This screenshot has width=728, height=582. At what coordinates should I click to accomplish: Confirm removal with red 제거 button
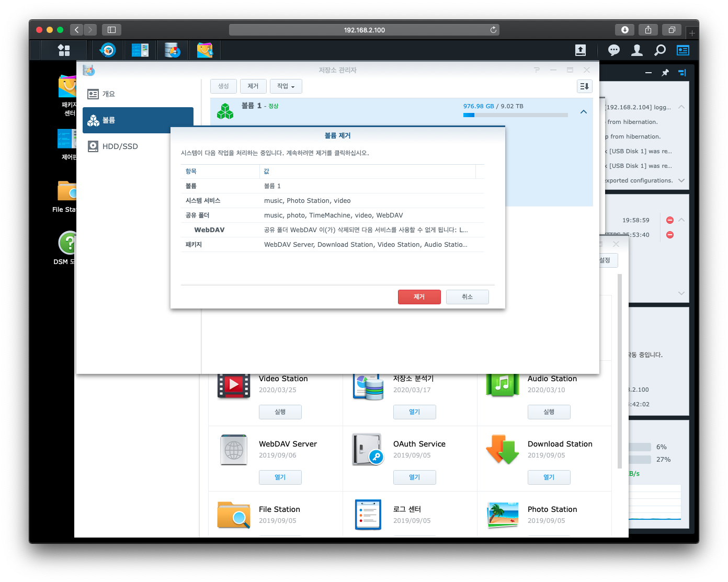point(419,297)
